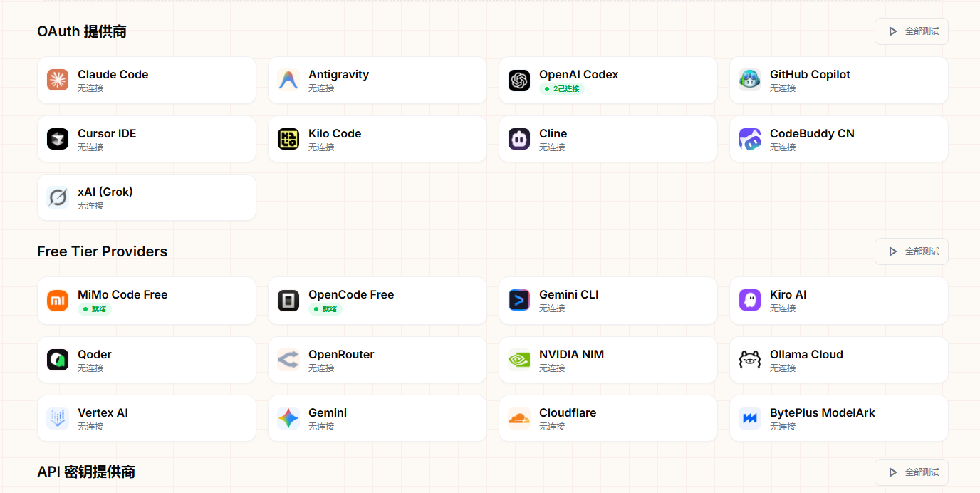The height and width of the screenshot is (493, 980).
Task: Click the OpenAI Codex logo icon
Action: (519, 80)
